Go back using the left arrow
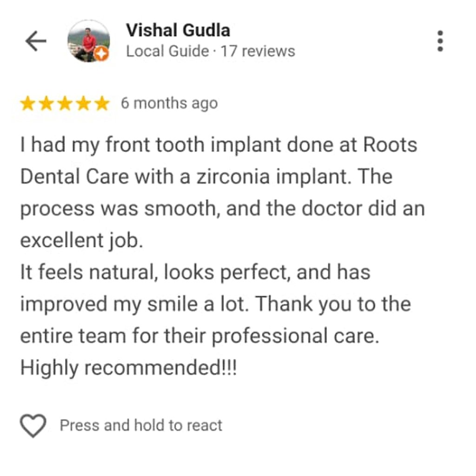 click(x=36, y=41)
